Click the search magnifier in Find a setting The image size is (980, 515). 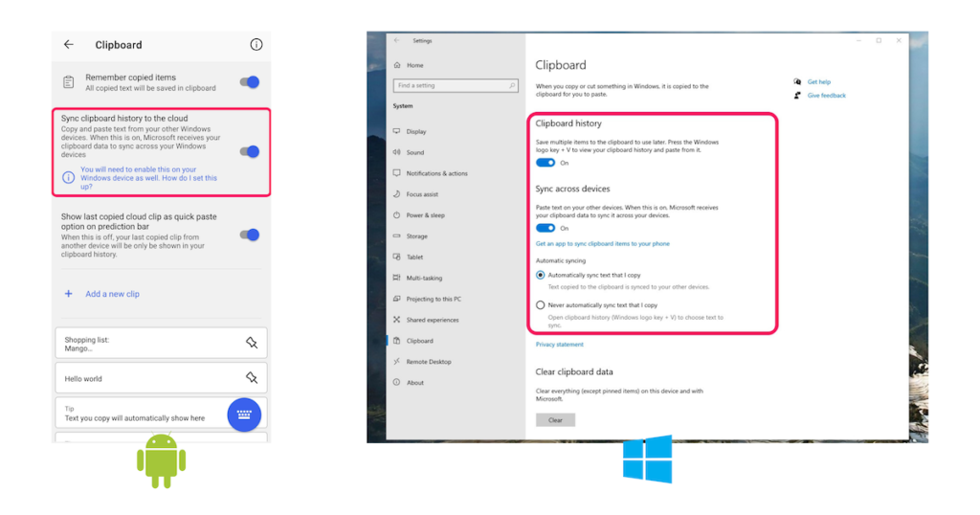click(x=512, y=85)
